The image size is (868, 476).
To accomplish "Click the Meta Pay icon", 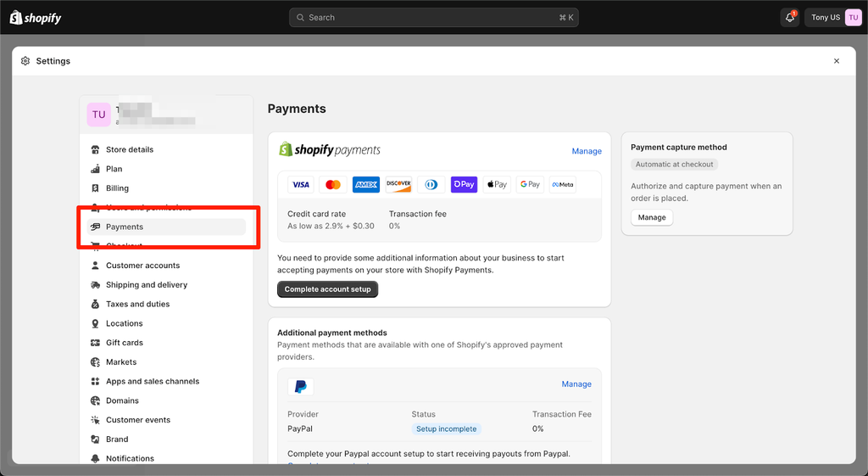I will tap(563, 184).
